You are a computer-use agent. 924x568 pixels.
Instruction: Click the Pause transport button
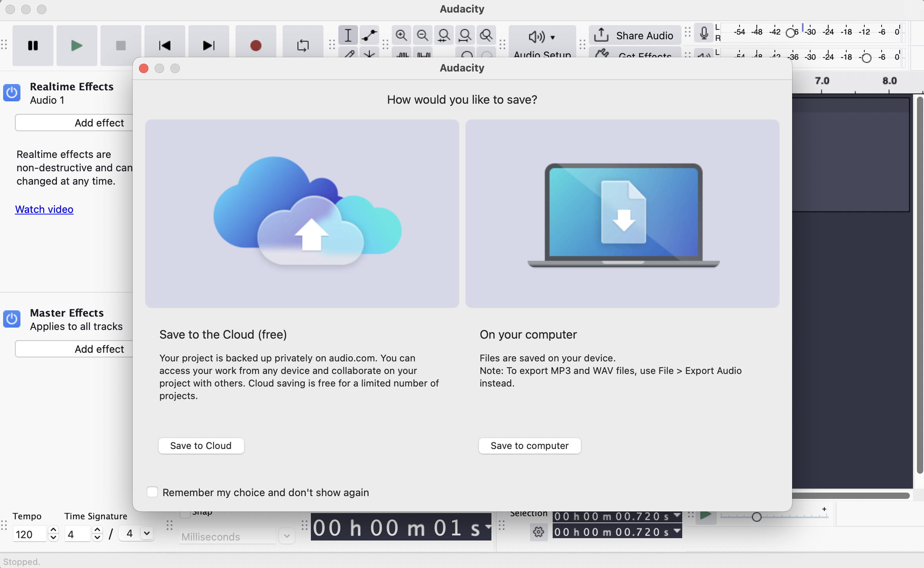tap(33, 46)
